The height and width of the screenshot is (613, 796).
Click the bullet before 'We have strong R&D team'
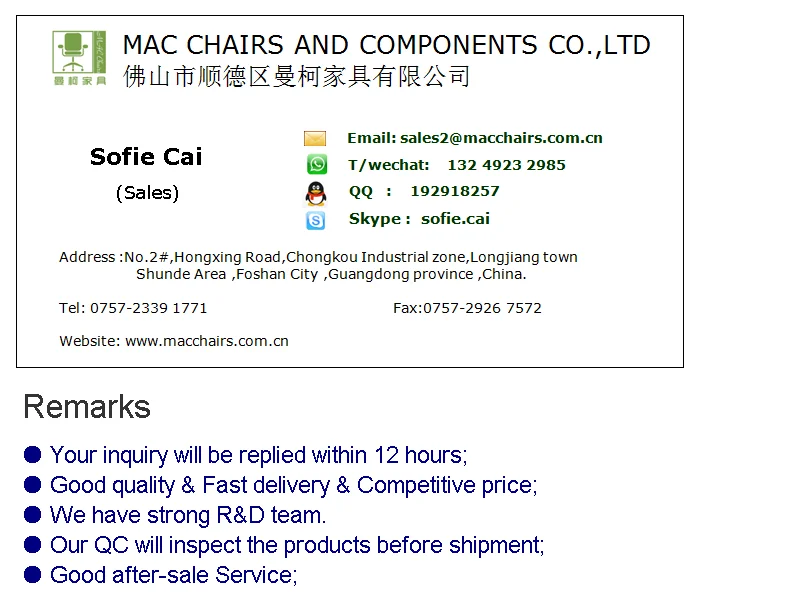pos(33,515)
